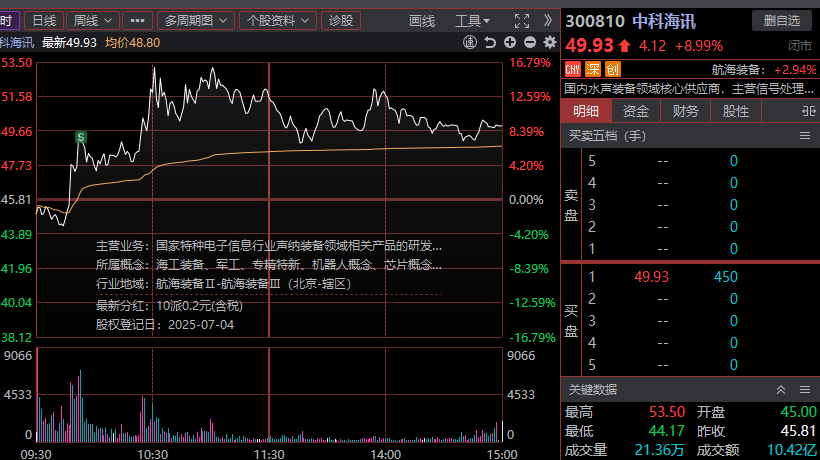Screen dimensions: 820x460
Task: Click 删自选 to remove from watchlist
Action: tap(781, 21)
